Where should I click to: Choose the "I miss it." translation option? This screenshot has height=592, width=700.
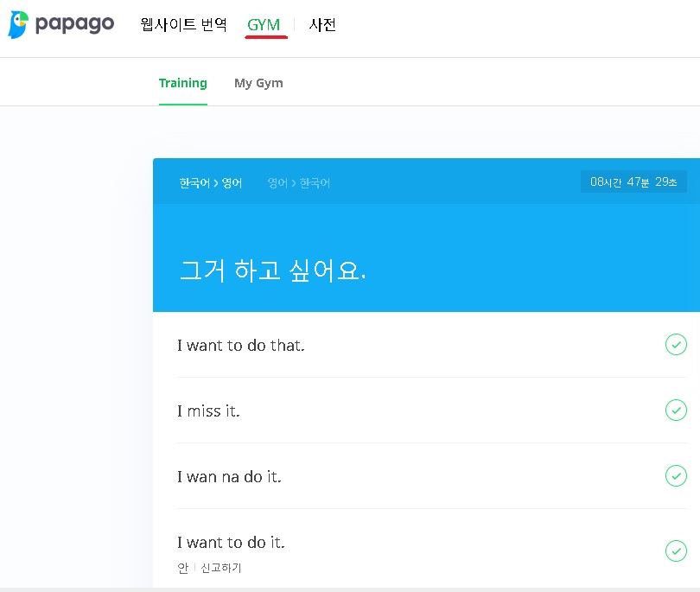click(208, 411)
